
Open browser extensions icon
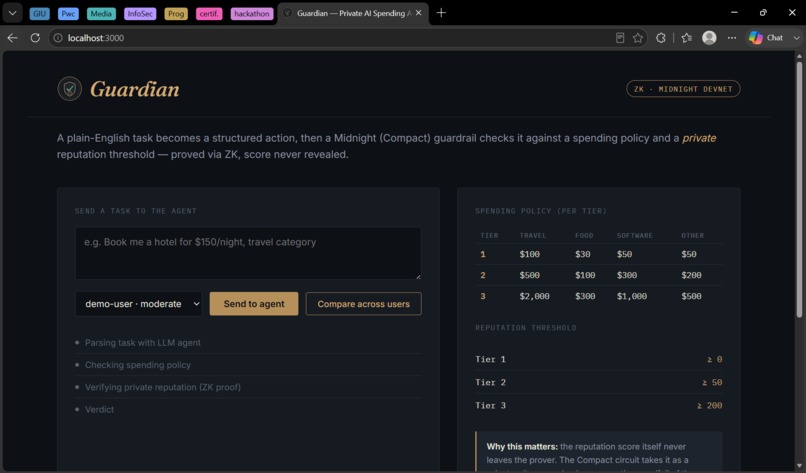coord(661,38)
